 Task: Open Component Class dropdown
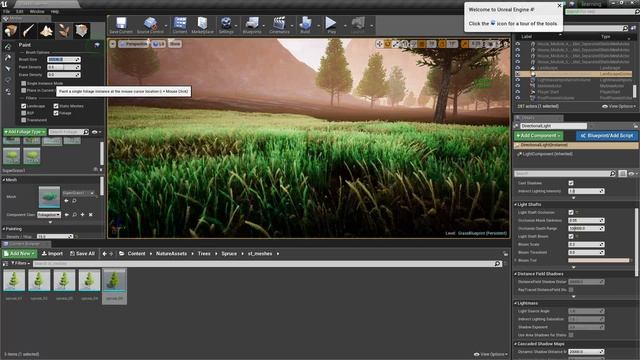pyautogui.click(x=49, y=215)
